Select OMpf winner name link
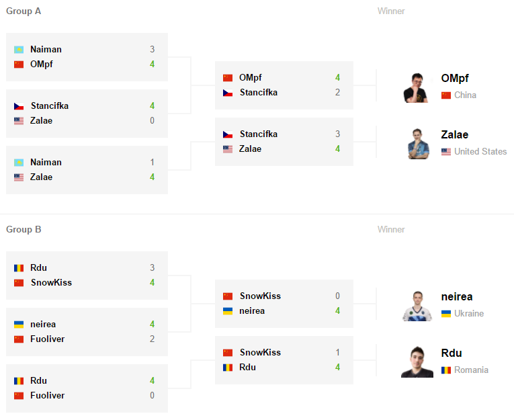Image resolution: width=514 pixels, height=420 pixels. [455, 79]
